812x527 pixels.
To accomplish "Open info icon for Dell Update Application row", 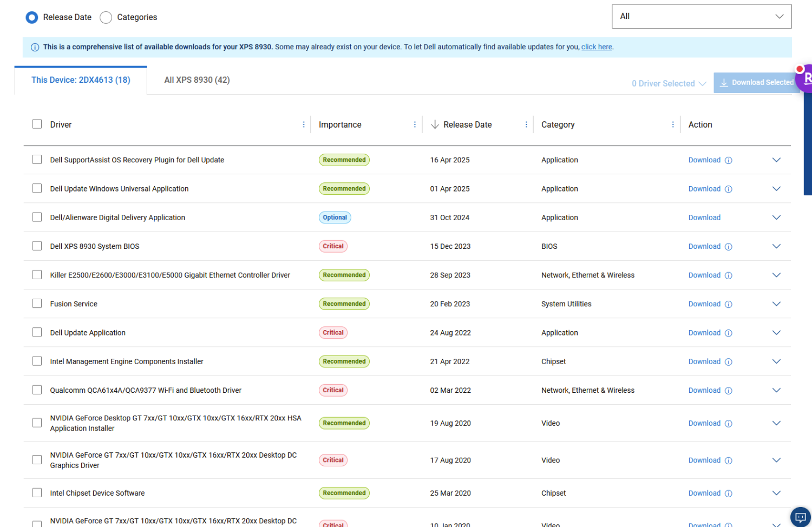I will (x=728, y=333).
